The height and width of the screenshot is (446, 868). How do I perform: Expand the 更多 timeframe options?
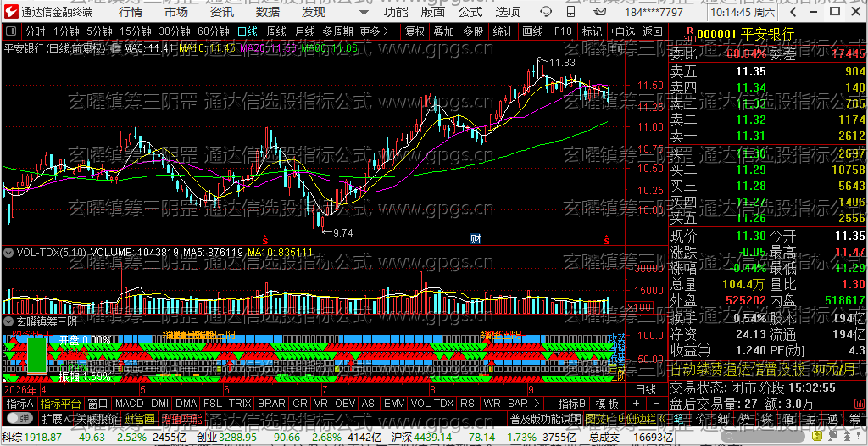[x=374, y=31]
